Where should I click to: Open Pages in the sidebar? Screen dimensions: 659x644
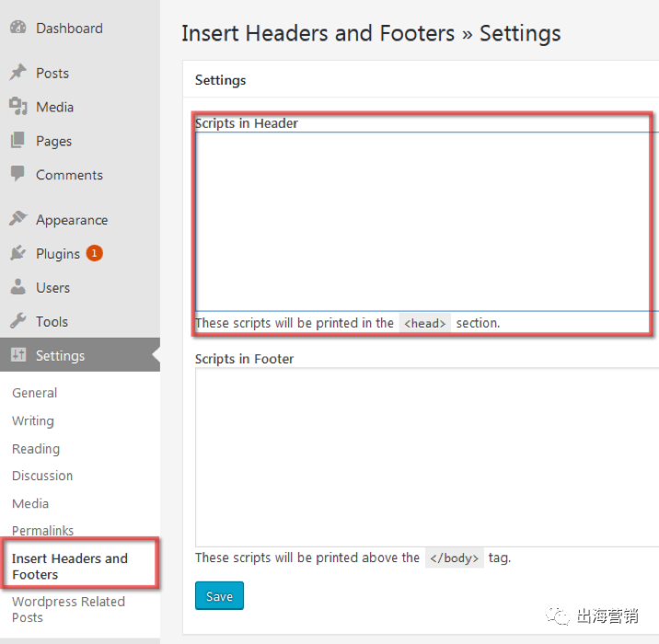pyautogui.click(x=53, y=141)
